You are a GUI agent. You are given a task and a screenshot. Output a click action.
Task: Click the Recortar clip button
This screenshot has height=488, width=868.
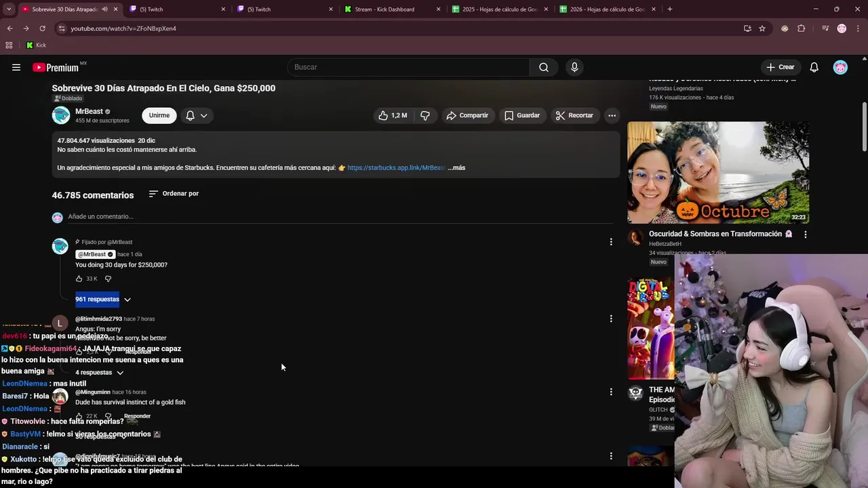(574, 115)
